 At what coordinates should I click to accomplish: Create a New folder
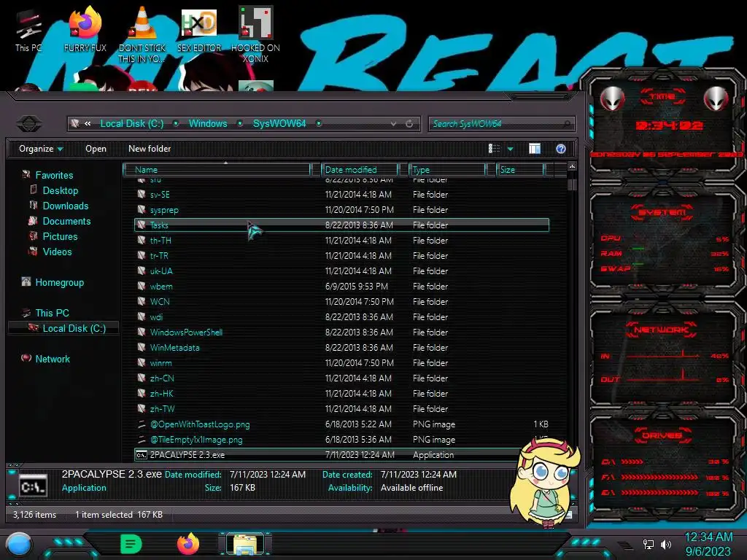pyautogui.click(x=150, y=149)
